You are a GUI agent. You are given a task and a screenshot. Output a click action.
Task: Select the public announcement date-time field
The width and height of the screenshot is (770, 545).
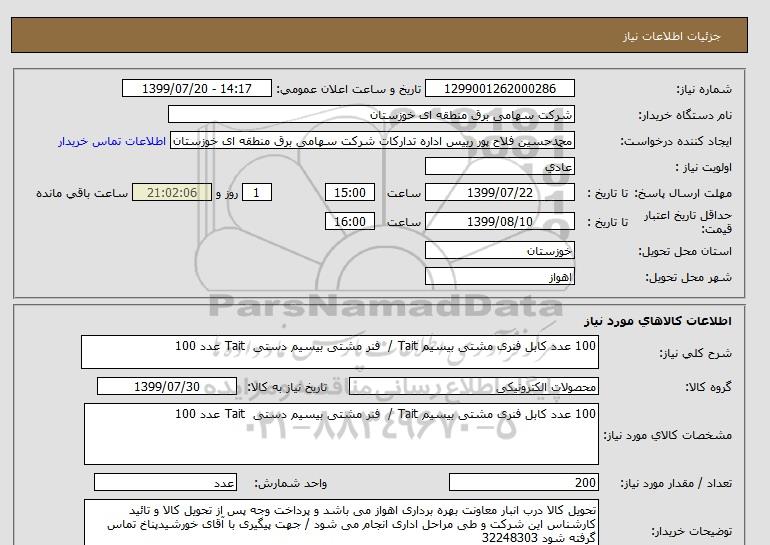195,89
